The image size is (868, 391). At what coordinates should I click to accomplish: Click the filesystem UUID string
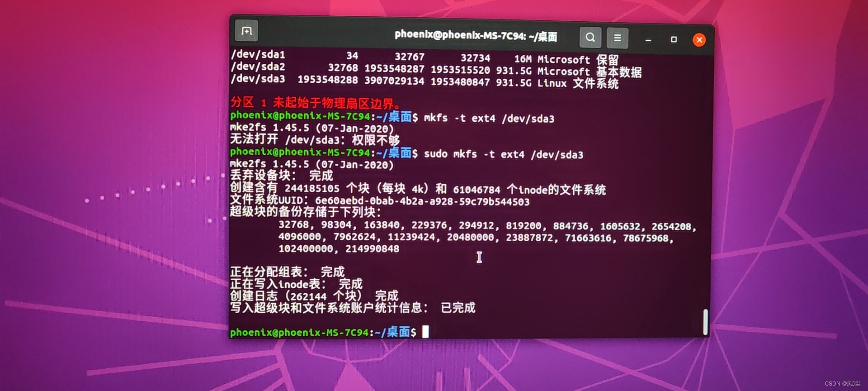point(422,201)
